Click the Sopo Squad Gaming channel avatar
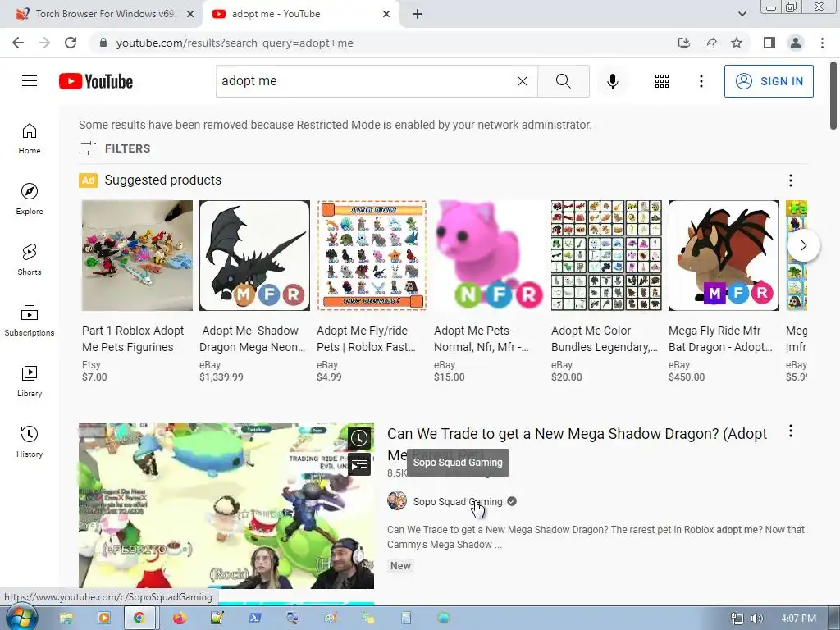 tap(397, 501)
